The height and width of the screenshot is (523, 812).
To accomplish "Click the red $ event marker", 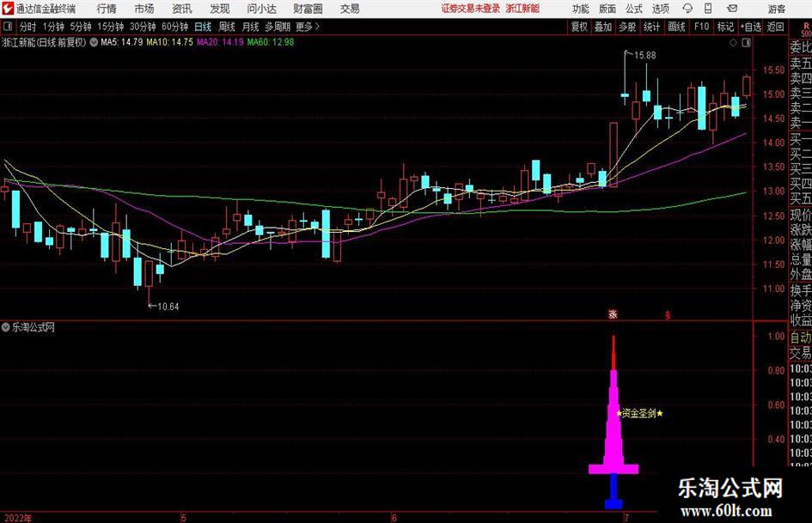I will (668, 315).
